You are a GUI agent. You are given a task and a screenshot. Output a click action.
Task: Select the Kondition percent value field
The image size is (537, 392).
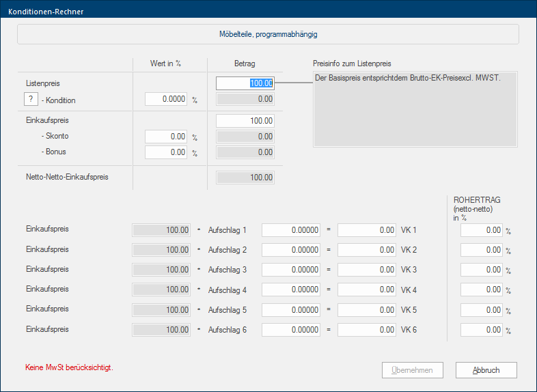click(166, 99)
